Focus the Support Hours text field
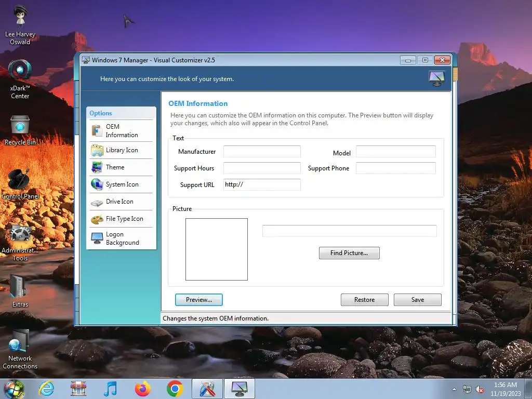Screen dimensions: 532x399 click(x=262, y=168)
